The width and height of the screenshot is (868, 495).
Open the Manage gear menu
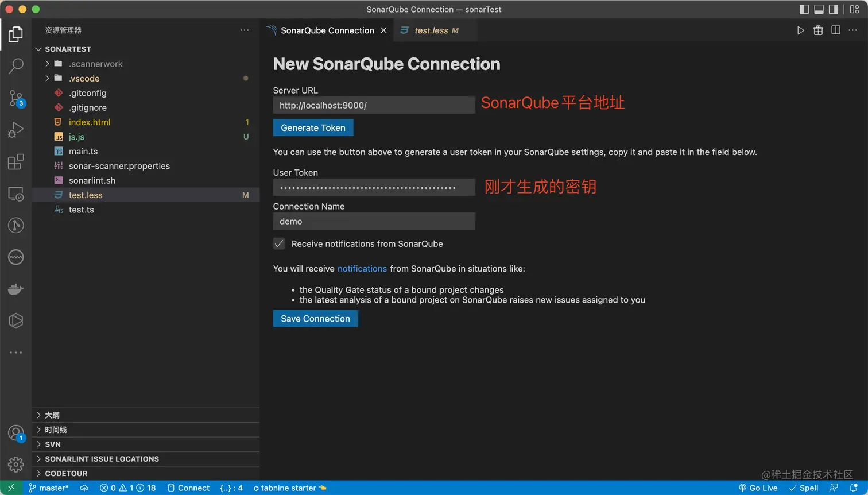15,464
